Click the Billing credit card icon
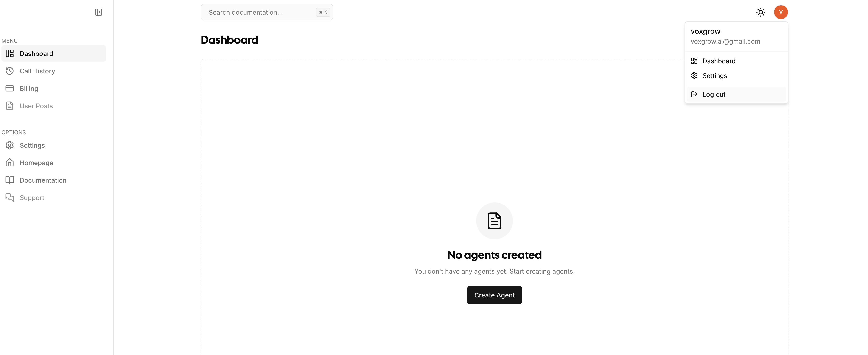Screen dimensions: 868x355 pyautogui.click(x=10, y=88)
